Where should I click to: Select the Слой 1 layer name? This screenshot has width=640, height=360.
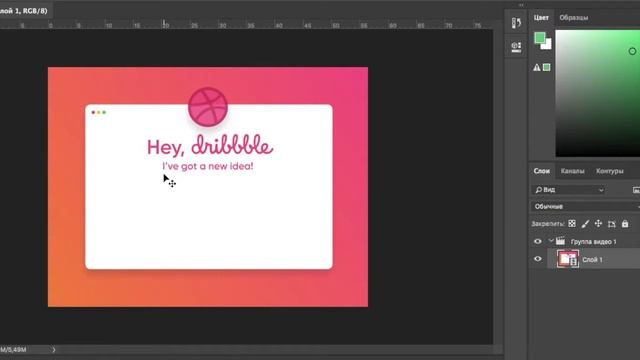click(x=592, y=260)
